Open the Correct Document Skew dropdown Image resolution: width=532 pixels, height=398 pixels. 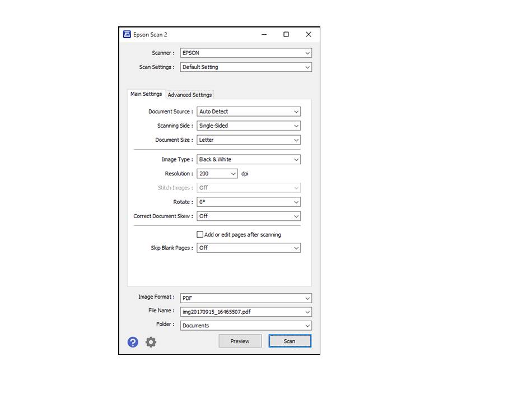tap(249, 216)
